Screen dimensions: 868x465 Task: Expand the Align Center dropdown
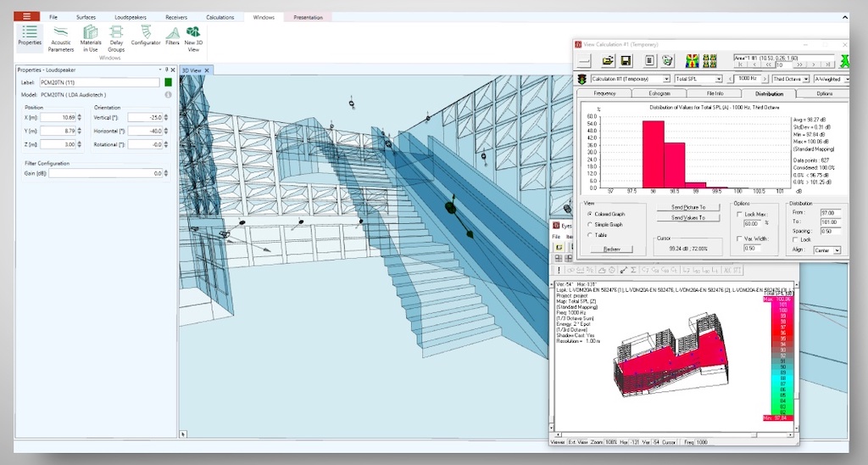coord(837,250)
